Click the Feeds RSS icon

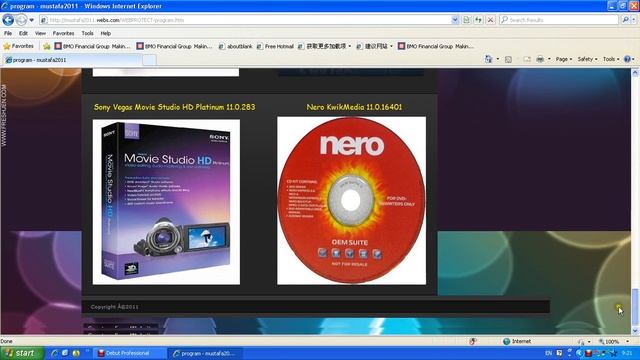[x=508, y=59]
